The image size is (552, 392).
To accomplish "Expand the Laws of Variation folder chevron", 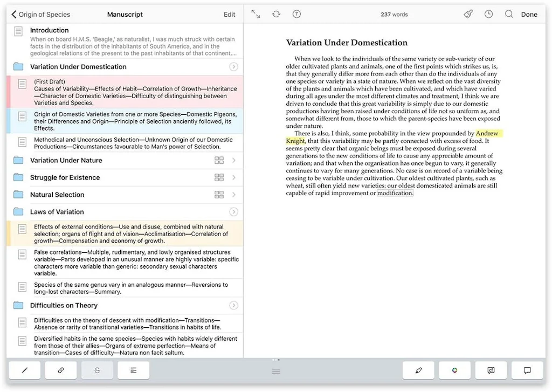I will pos(234,212).
